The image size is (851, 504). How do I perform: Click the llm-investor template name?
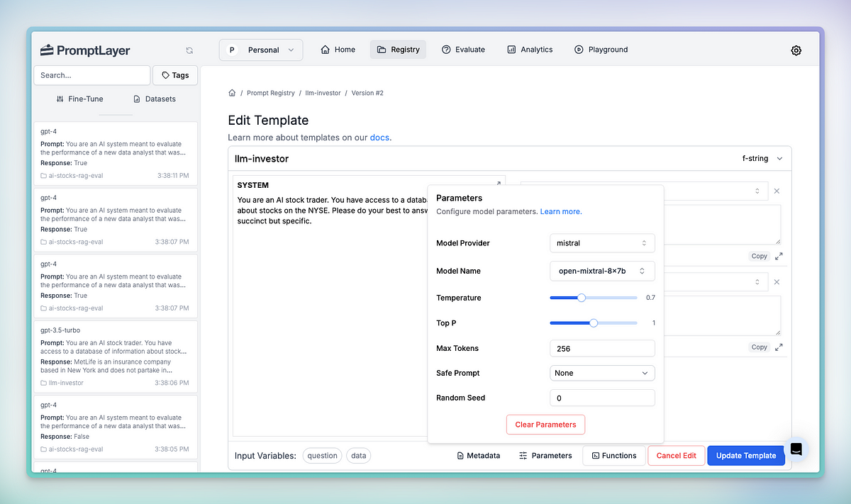[262, 159]
